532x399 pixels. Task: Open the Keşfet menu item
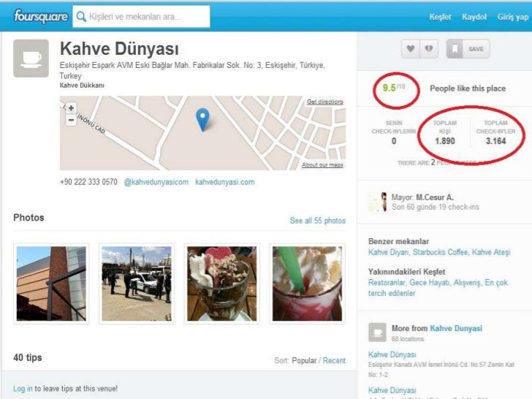click(440, 17)
